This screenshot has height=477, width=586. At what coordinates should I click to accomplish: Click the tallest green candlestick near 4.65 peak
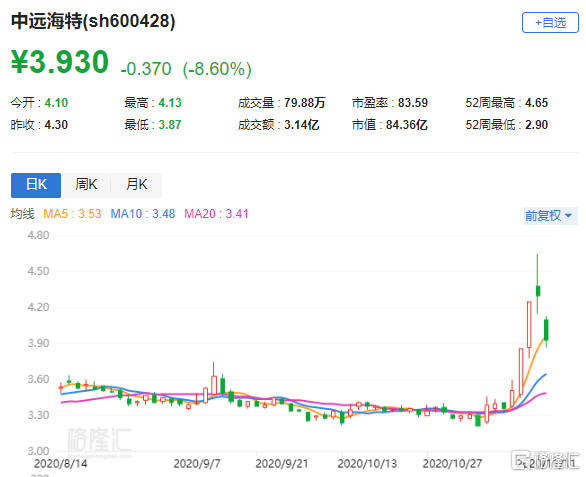point(538,291)
